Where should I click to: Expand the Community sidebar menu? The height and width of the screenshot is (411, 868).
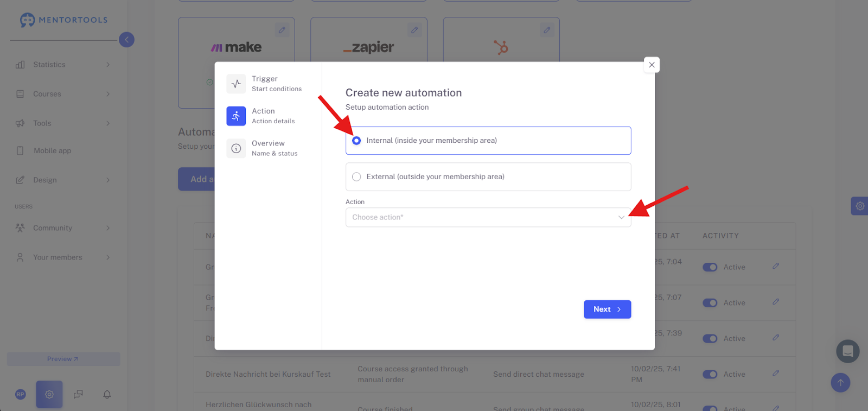coord(63,228)
